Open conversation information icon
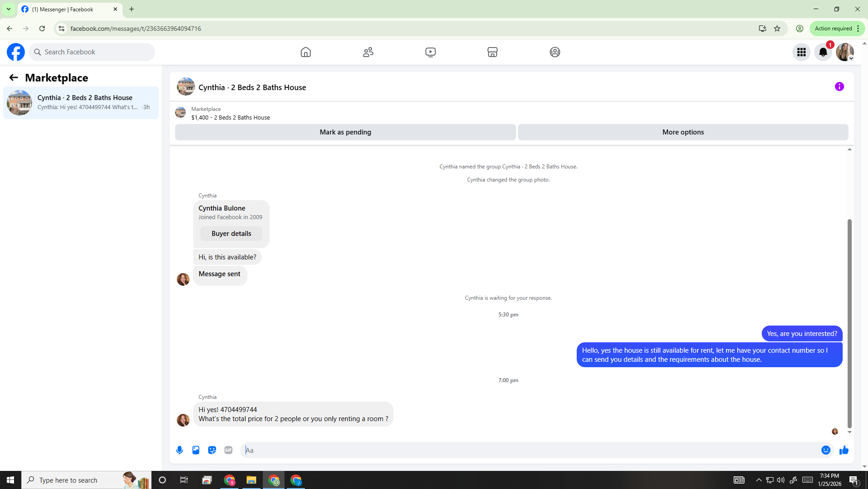The height and width of the screenshot is (489, 868). click(840, 86)
